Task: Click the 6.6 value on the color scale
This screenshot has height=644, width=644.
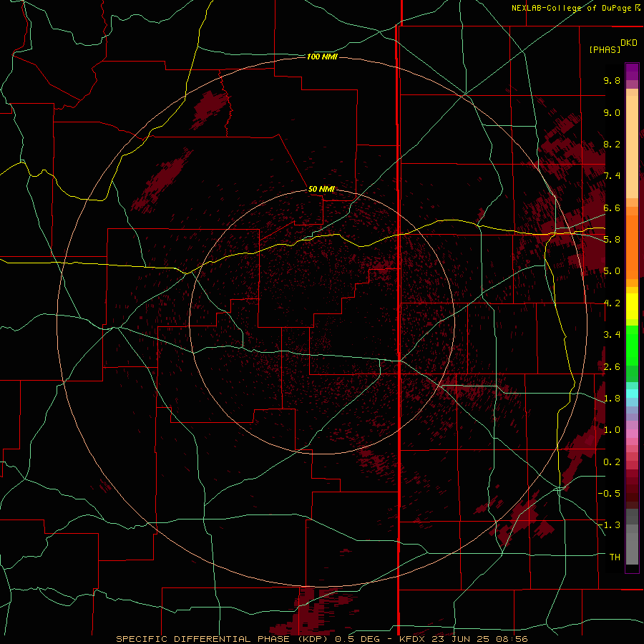Action: (612, 208)
